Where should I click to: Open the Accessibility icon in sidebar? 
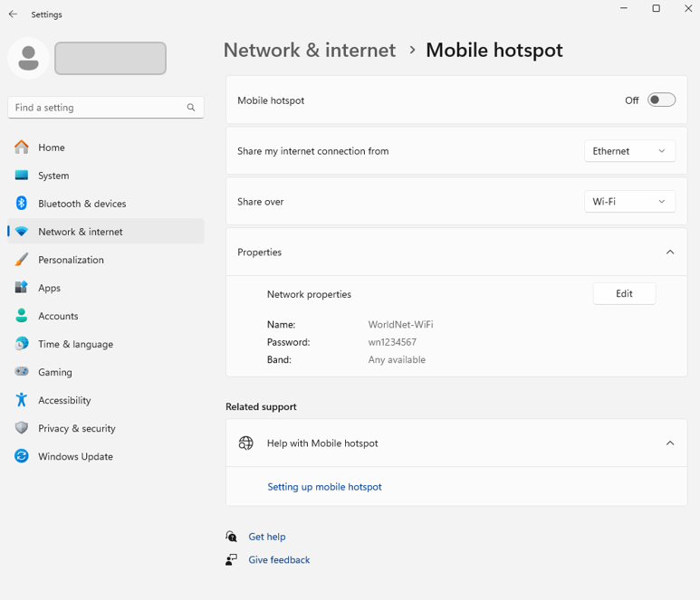click(22, 400)
